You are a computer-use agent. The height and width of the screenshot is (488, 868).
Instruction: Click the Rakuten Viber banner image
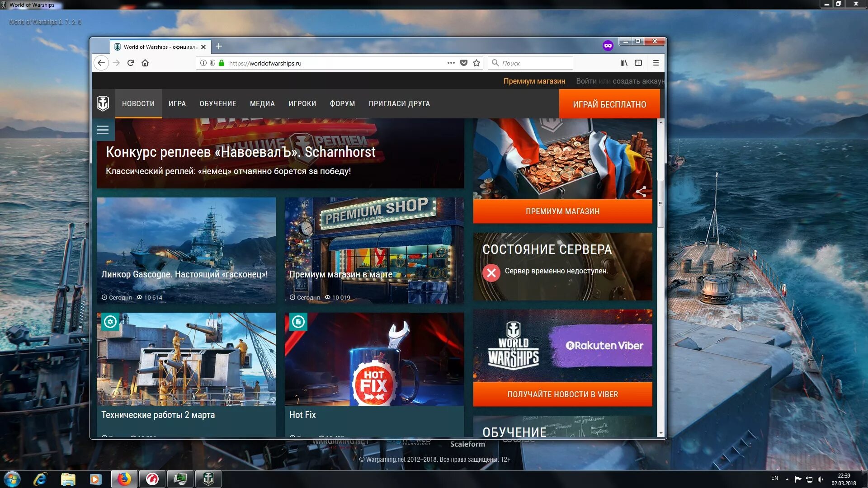[562, 346]
